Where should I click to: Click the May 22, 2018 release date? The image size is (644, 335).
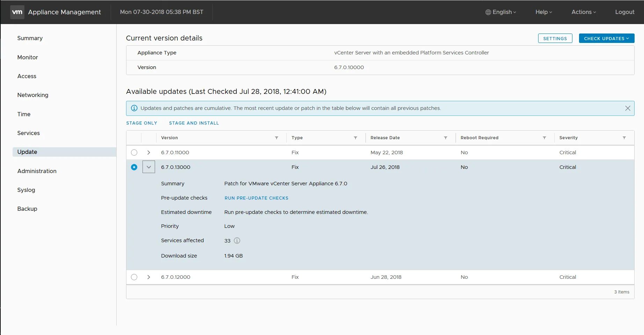click(x=387, y=152)
